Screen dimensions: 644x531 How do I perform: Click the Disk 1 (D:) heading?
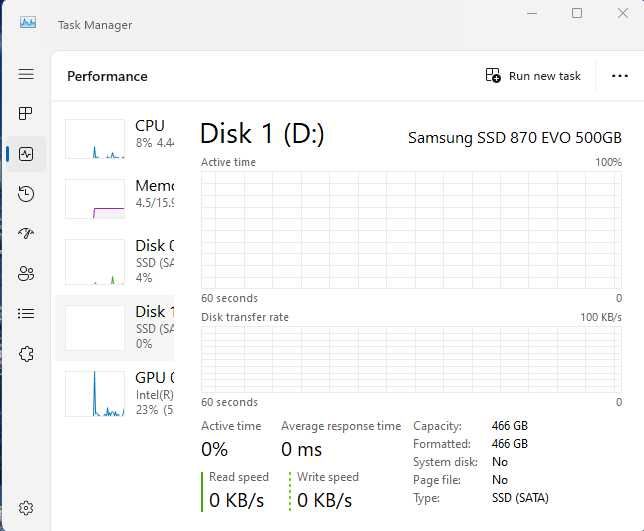pyautogui.click(x=262, y=134)
